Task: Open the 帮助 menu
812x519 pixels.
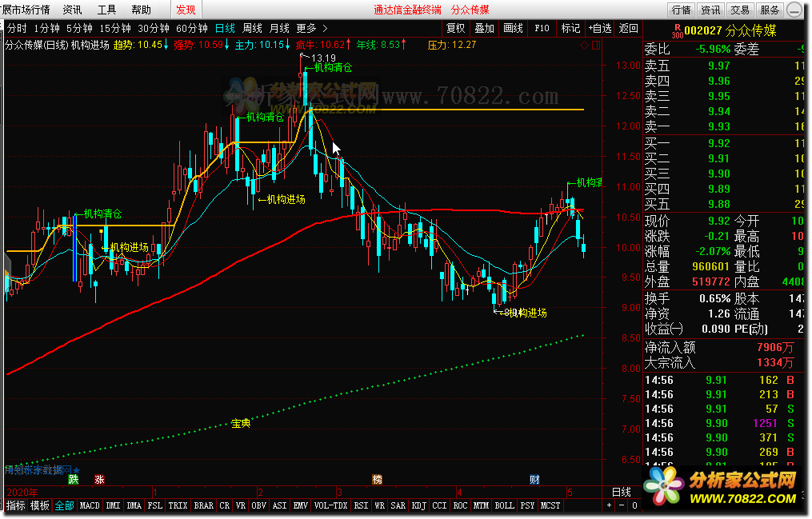Action: [x=141, y=10]
